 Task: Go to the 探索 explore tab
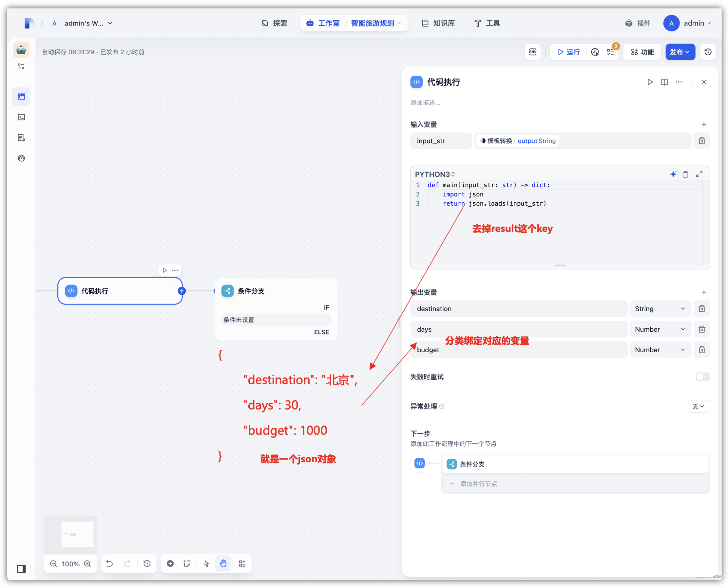tap(275, 23)
